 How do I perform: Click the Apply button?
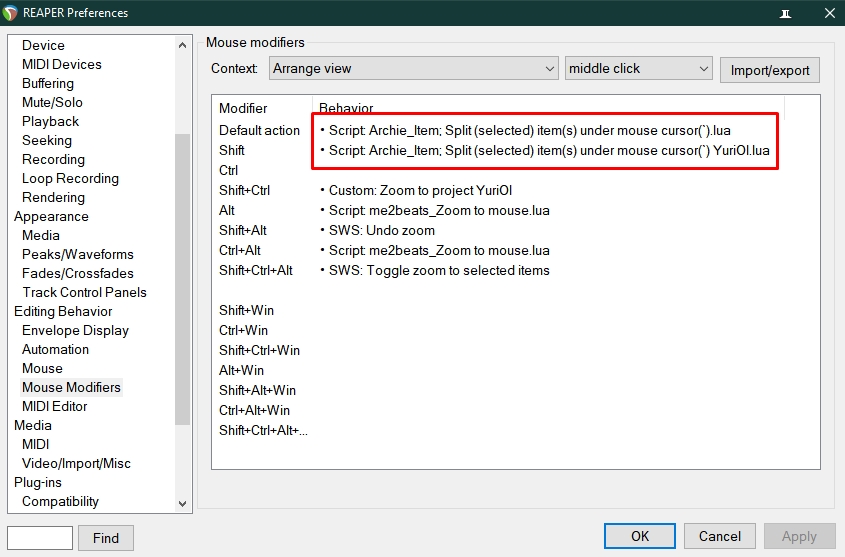799,536
